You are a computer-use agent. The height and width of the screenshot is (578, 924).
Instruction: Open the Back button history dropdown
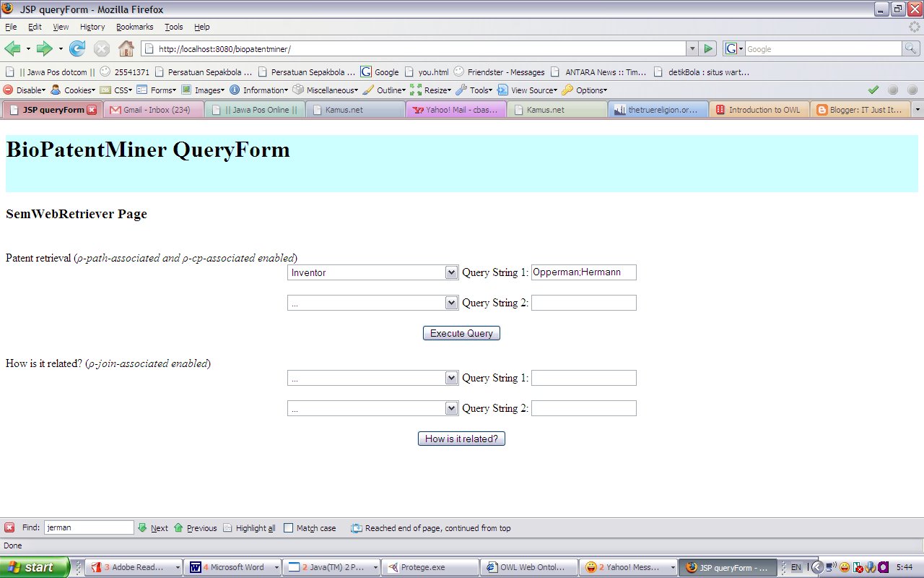click(x=28, y=48)
